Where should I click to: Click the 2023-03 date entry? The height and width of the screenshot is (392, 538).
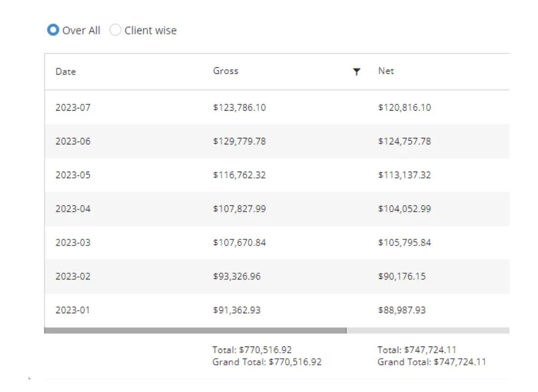73,242
